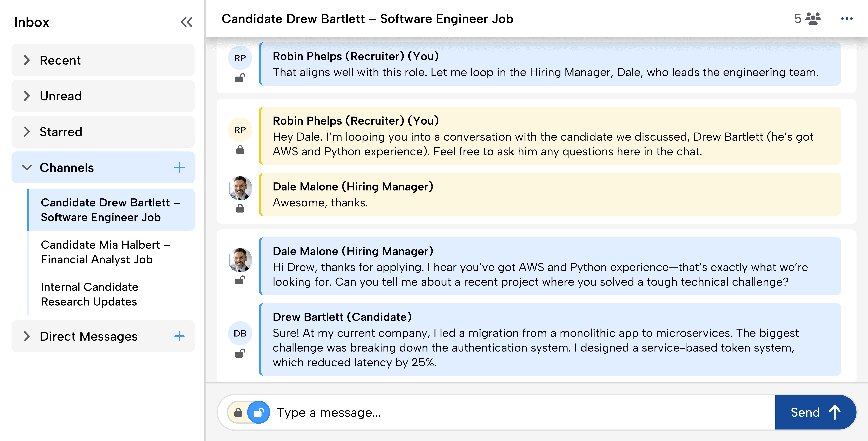Click lock icon under Dale's 'Awesome, thanks' message
The height and width of the screenshot is (441, 868).
point(240,208)
